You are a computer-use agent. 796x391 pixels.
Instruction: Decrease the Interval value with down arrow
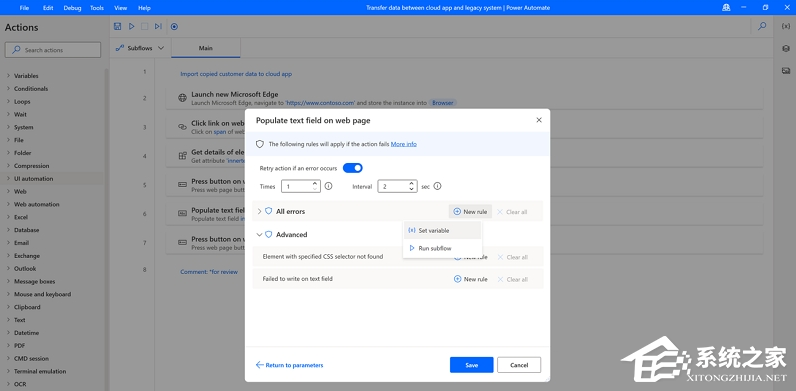pos(411,189)
